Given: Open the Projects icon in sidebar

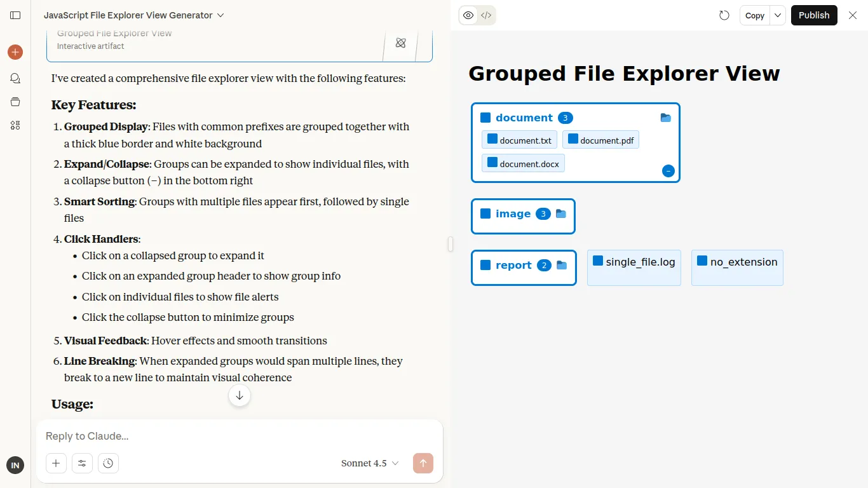Looking at the screenshot, I should [x=15, y=102].
